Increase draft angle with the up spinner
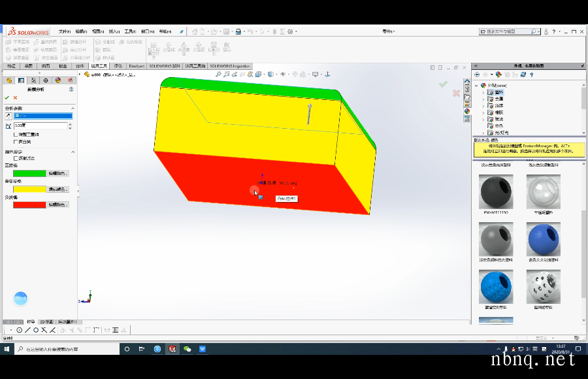 [x=70, y=124]
